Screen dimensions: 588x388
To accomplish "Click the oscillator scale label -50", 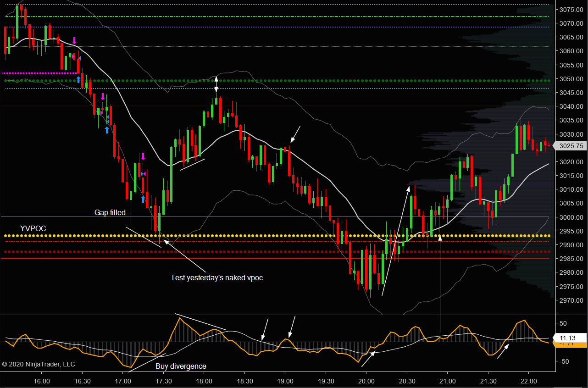I will point(564,361).
